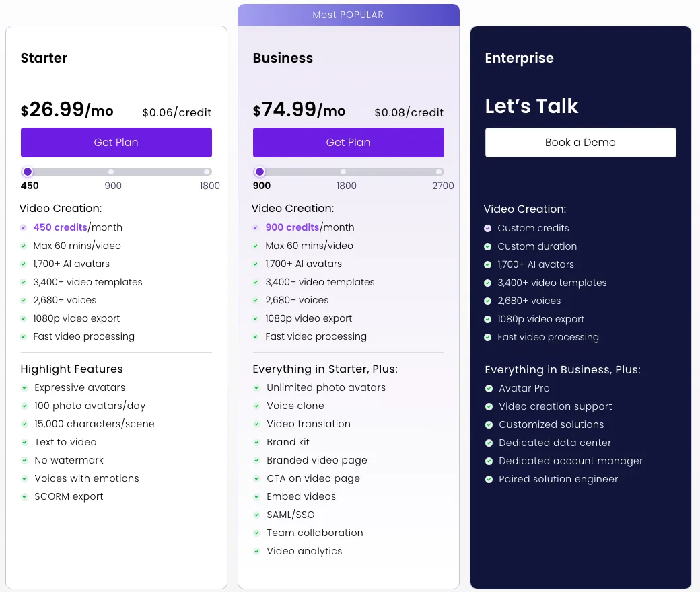Click 3,400+ video templates in Enterprise
Image resolution: width=700 pixels, height=592 pixels.
coord(552,283)
